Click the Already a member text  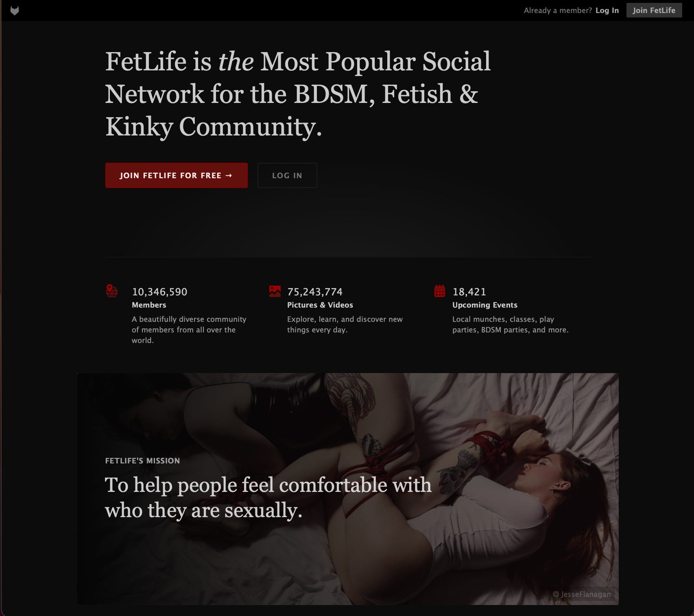coord(558,11)
